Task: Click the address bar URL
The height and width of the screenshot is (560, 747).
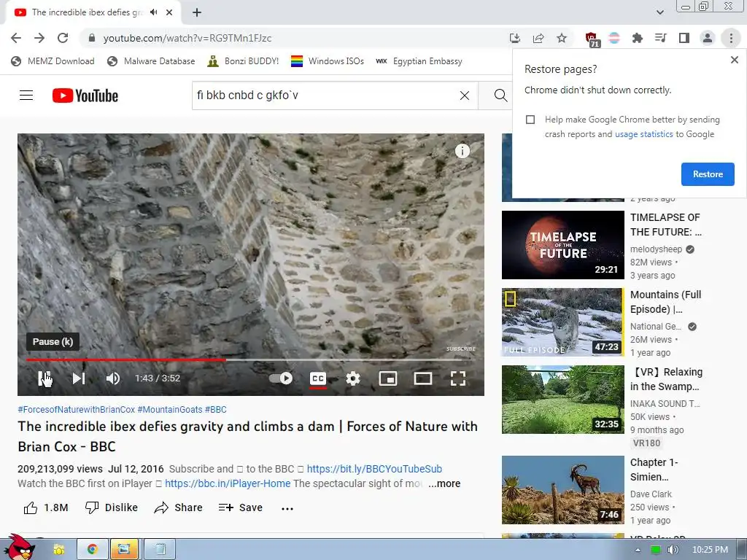Action: click(187, 38)
